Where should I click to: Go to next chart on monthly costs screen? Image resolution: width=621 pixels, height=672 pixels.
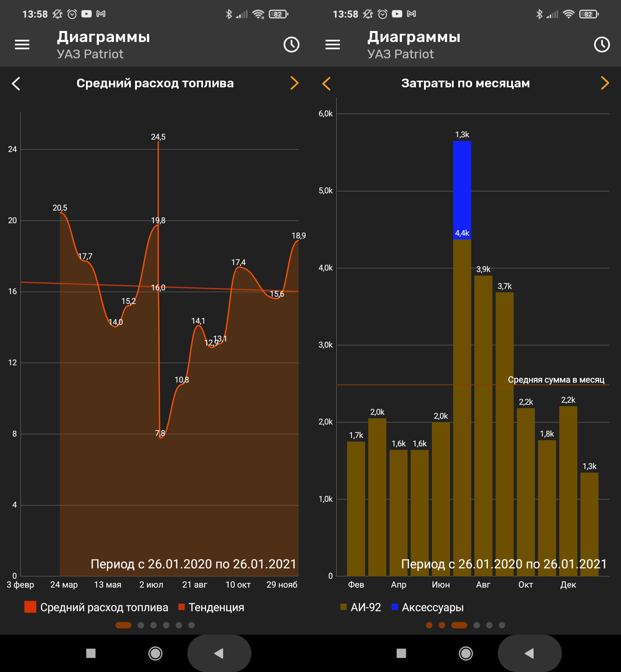(x=605, y=83)
